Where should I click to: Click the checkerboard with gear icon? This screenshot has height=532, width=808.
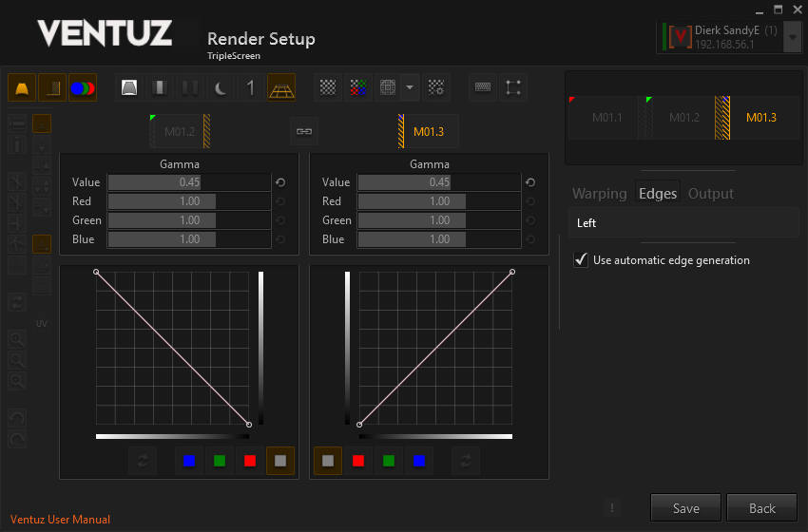tap(436, 88)
